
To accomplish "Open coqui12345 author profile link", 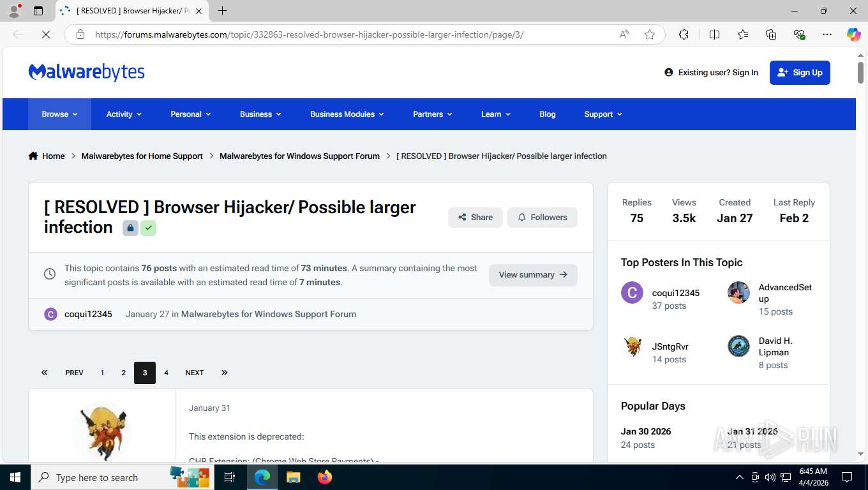I will click(88, 314).
